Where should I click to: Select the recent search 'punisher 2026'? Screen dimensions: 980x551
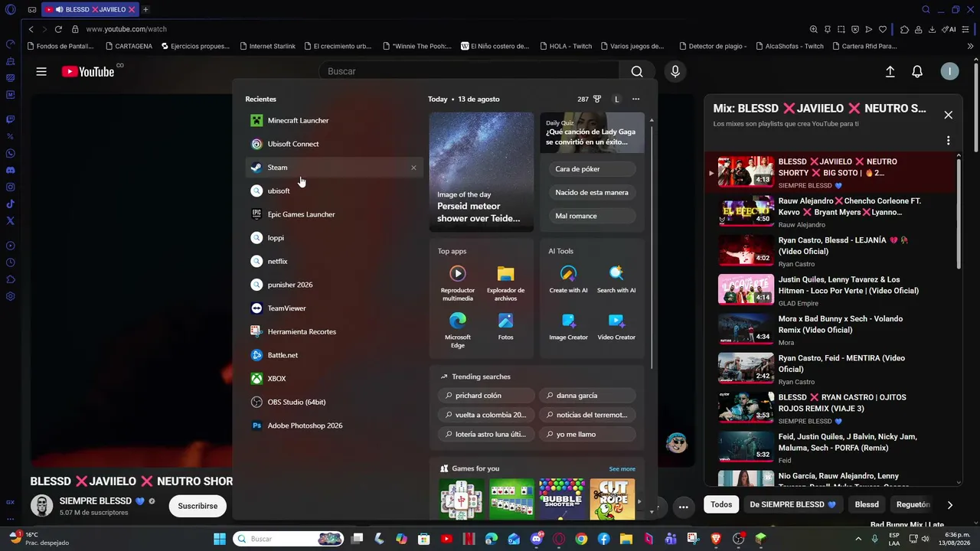pos(334,285)
